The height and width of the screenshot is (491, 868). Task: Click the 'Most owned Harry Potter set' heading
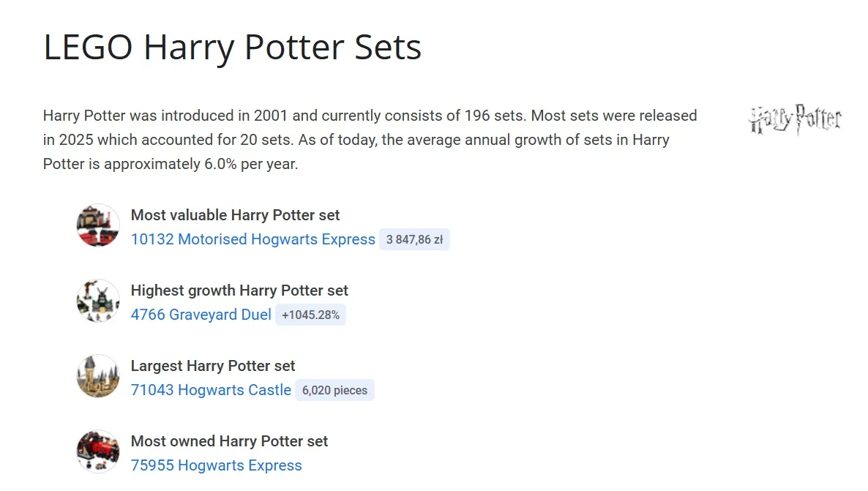229,441
